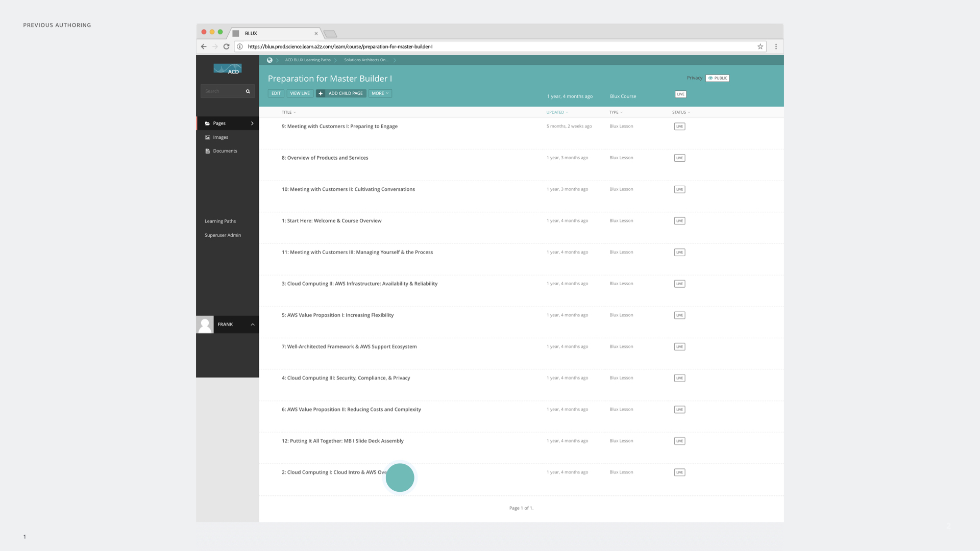Click the '5 months, 2 weeks ago' timestamp
The image size is (980, 551).
pos(569,127)
